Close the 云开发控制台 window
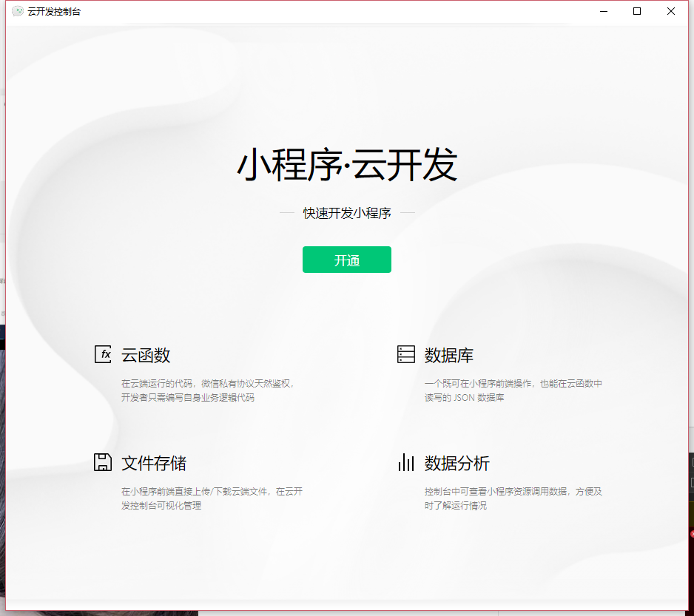The height and width of the screenshot is (616, 694). click(670, 12)
